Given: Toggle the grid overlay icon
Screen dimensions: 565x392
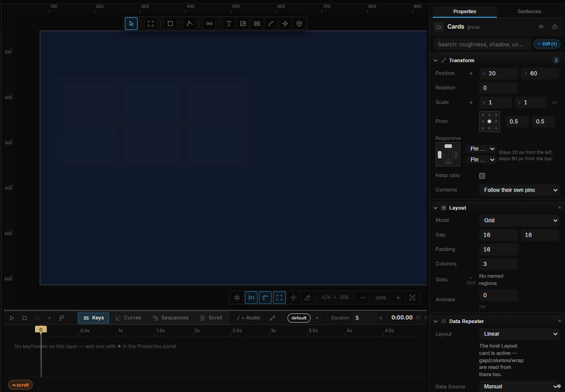Looking at the screenshot, I should coord(237,298).
